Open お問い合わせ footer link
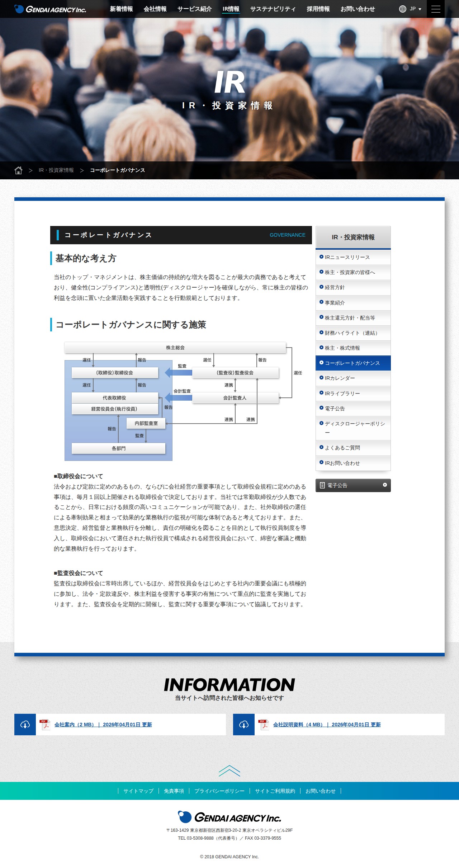The image size is (459, 868). click(321, 791)
